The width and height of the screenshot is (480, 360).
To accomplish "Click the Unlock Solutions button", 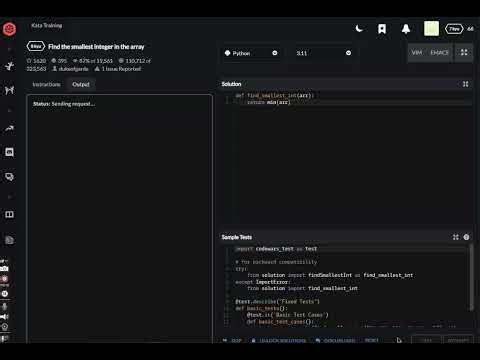I will 279,340.
